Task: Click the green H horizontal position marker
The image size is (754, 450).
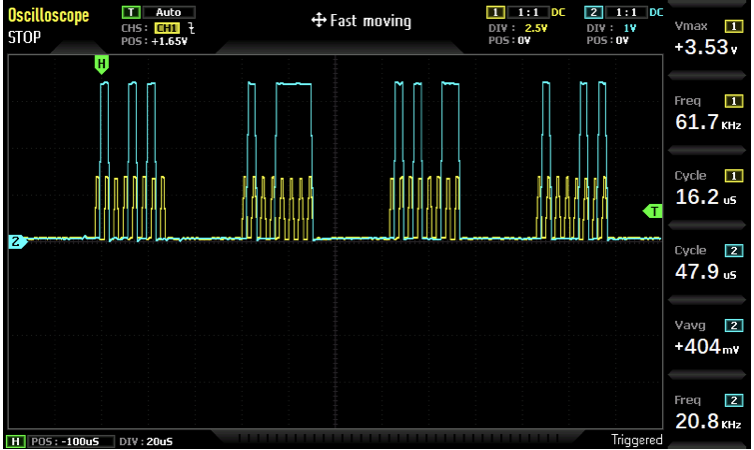Action: [101, 64]
